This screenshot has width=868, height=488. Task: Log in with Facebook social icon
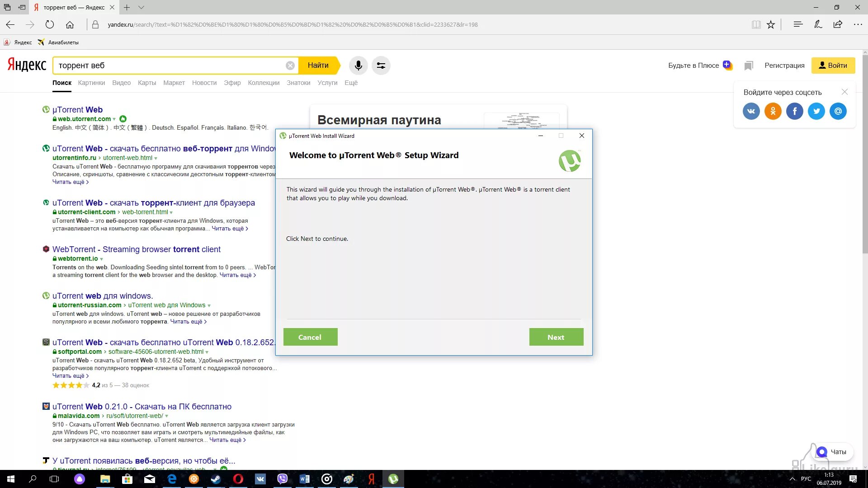[794, 111]
